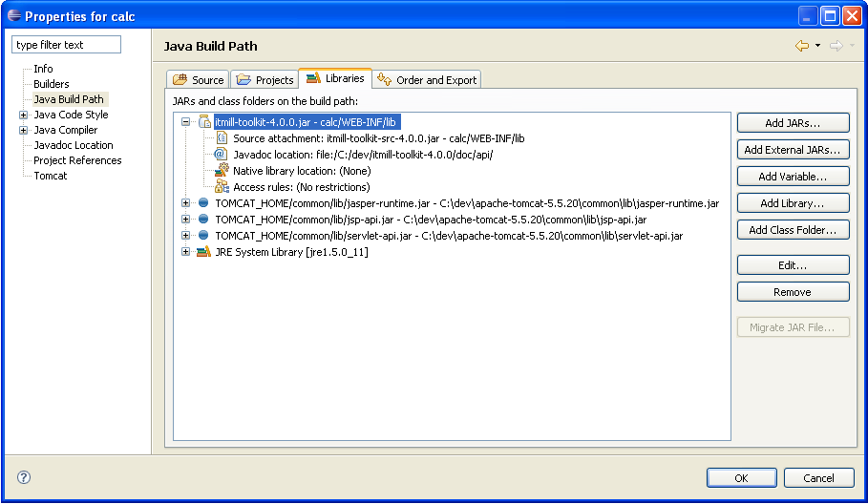Click the itmill-toolkit jar file icon

coord(203,122)
